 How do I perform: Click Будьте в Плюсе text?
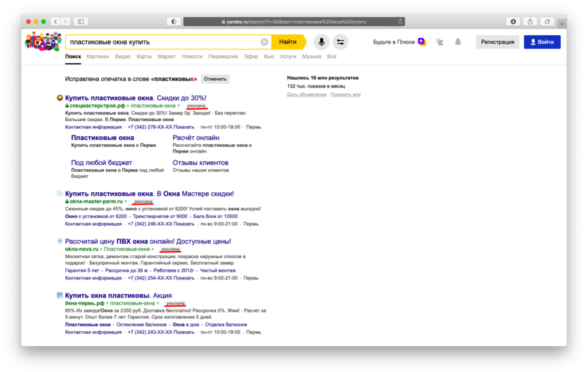coord(394,42)
